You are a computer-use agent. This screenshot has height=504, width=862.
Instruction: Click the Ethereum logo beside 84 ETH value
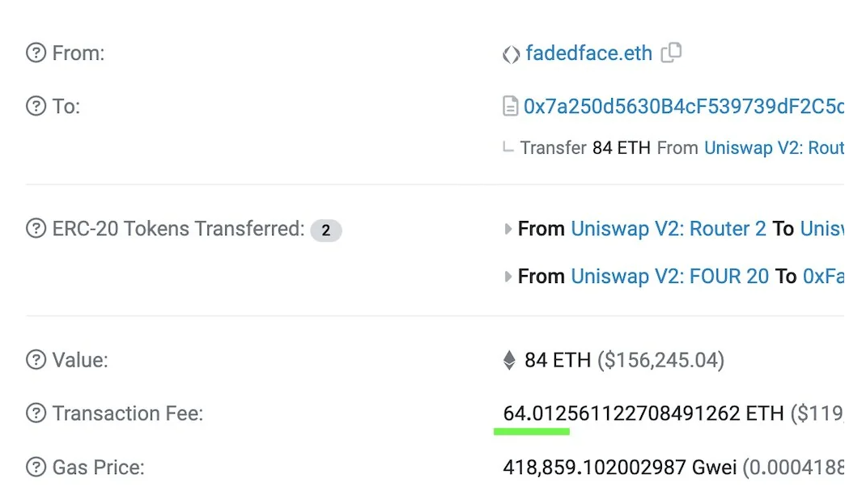pyautogui.click(x=509, y=360)
